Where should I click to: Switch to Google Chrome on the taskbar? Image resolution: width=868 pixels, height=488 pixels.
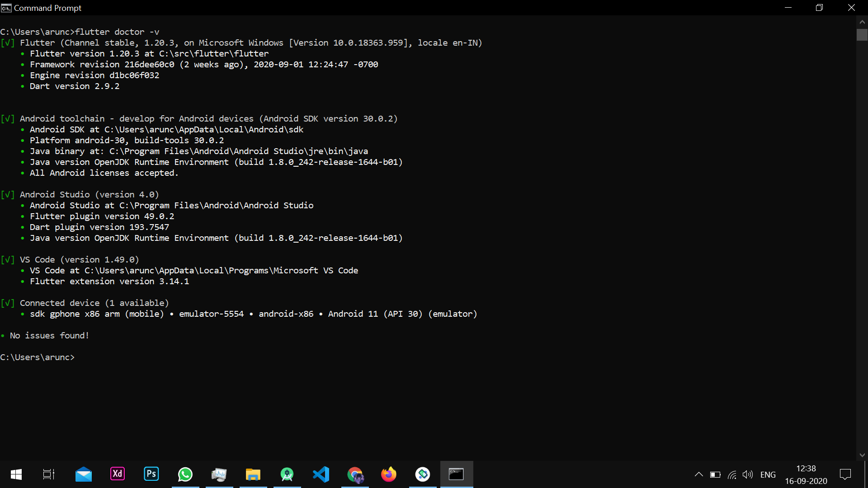355,474
